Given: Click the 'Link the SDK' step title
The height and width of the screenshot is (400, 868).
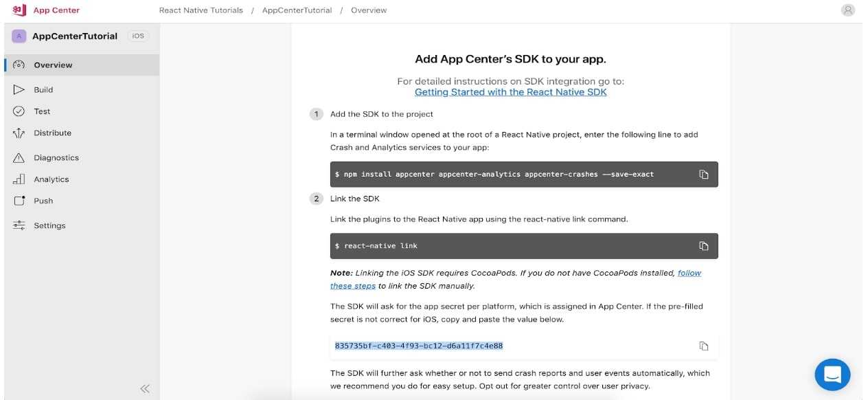Looking at the screenshot, I should (355, 199).
